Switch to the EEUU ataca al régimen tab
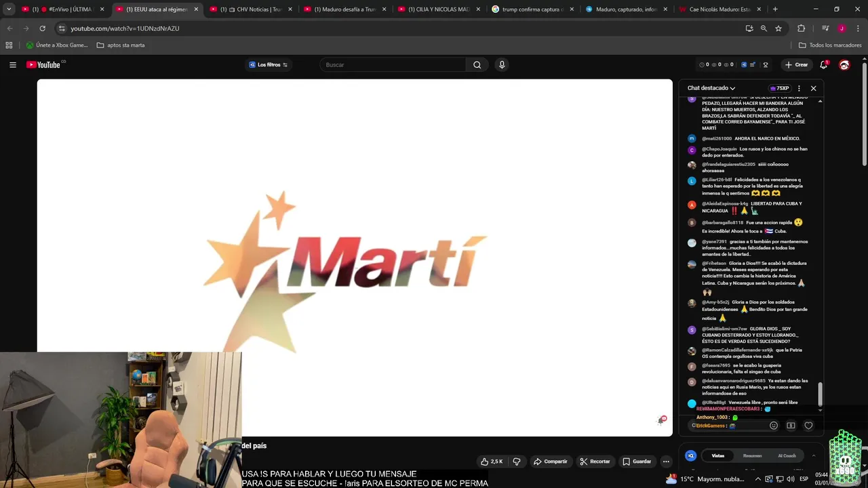The image size is (868, 488). [x=157, y=9]
